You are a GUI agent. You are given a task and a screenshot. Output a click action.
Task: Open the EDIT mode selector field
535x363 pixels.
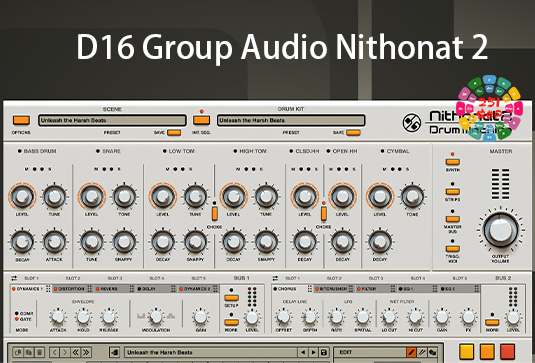coord(370,352)
